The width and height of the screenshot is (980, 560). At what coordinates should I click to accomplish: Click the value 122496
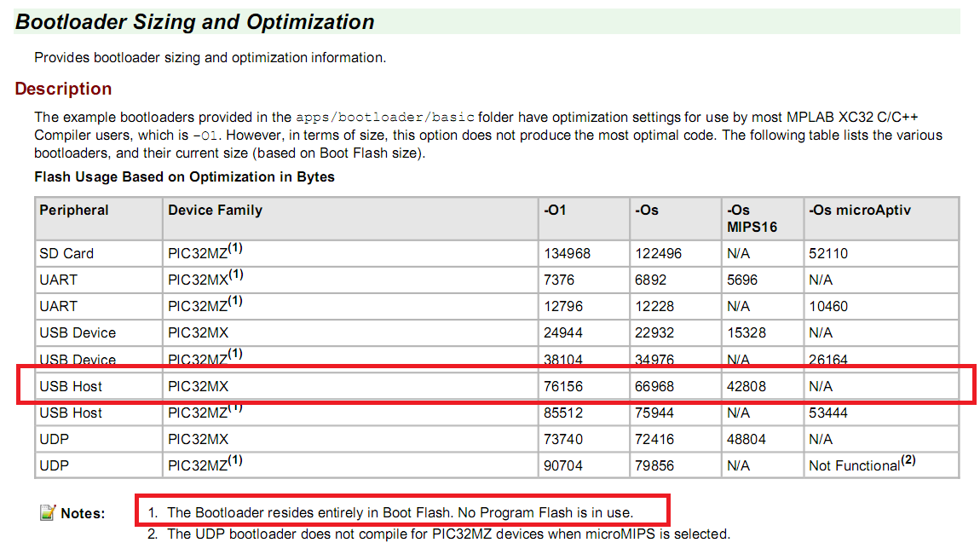tap(658, 253)
